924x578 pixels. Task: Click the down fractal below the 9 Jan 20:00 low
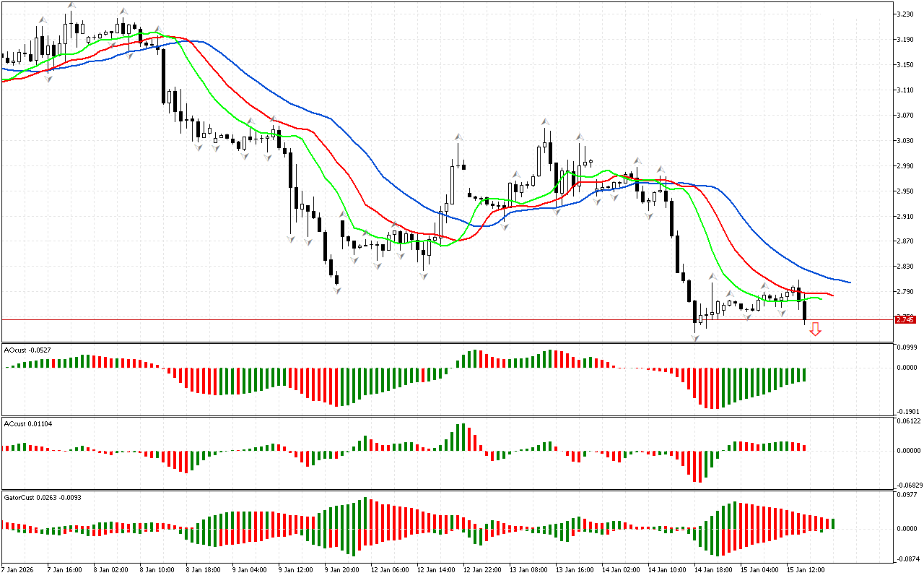[x=336, y=290]
